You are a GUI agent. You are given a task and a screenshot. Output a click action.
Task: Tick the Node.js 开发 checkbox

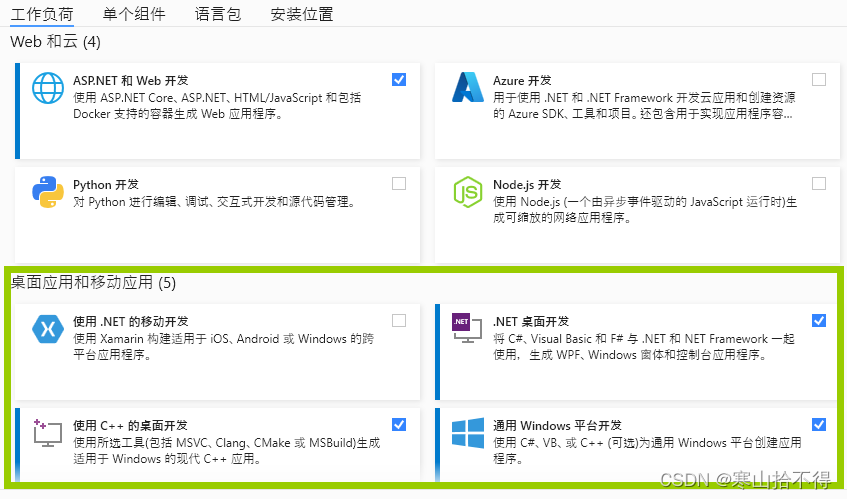coord(819,184)
